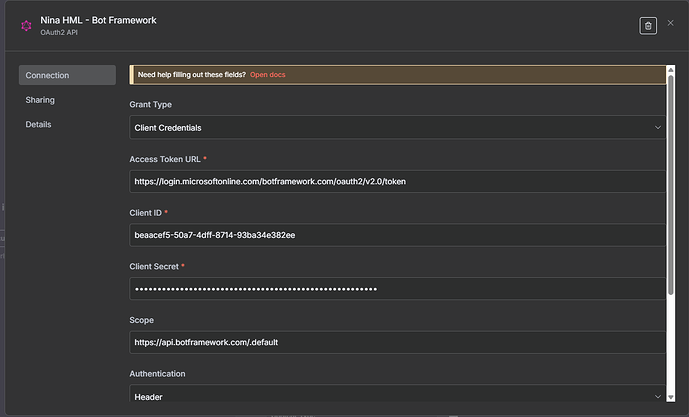Viewport: 689px width, 417px height.
Task: Click the pink OAuth2 credential logo icon
Action: [26, 26]
